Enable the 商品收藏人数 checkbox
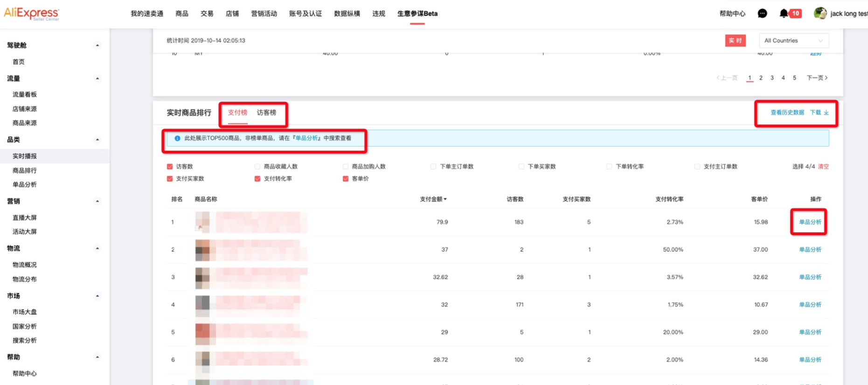Screen dimensions: 868x385 [x=257, y=167]
